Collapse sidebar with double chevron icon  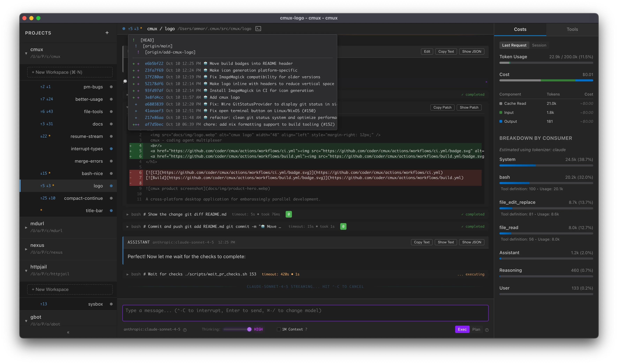(68, 332)
